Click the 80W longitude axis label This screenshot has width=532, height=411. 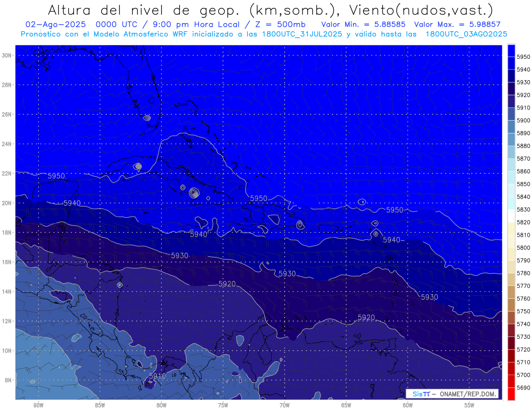click(x=161, y=405)
